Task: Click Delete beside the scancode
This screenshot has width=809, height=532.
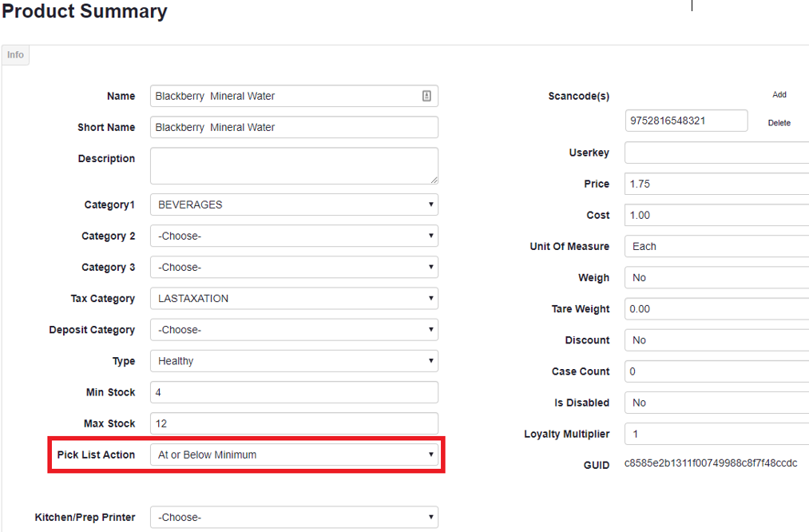Action: [779, 123]
